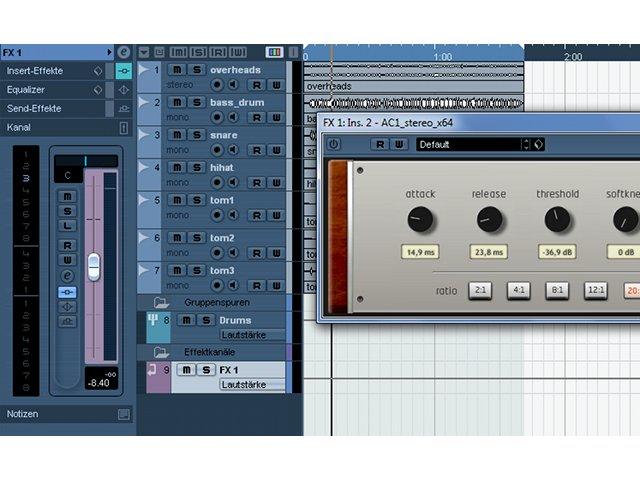Click the FX 1 volume fader handle
The height and width of the screenshot is (480, 640).
[94, 267]
